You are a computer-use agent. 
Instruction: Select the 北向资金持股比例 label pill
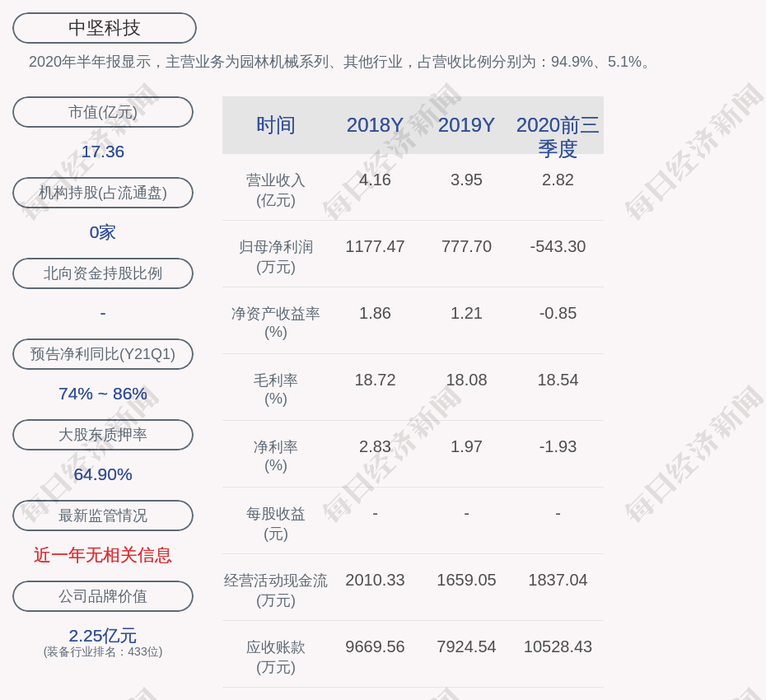(103, 273)
